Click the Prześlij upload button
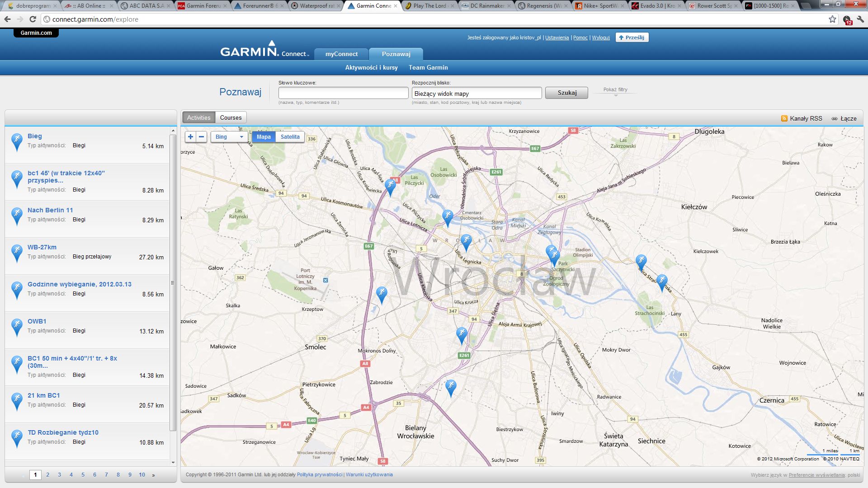 click(x=632, y=38)
